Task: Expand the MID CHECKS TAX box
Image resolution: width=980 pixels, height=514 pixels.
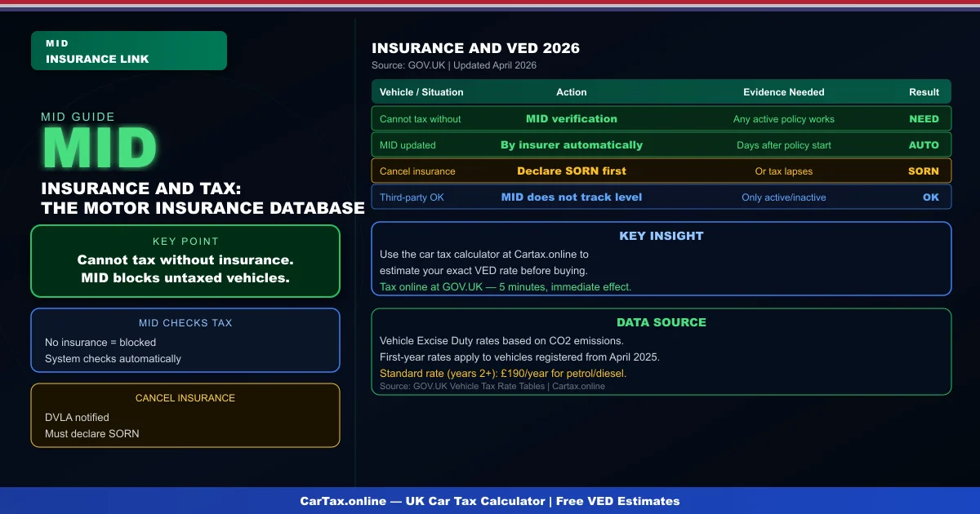Action: point(185,340)
